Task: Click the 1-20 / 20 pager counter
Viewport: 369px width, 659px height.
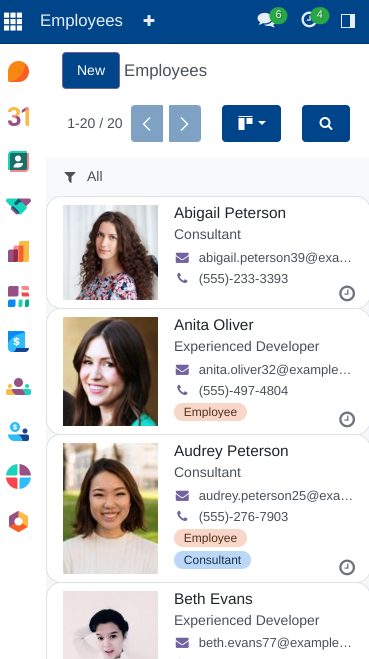Action: tap(95, 124)
